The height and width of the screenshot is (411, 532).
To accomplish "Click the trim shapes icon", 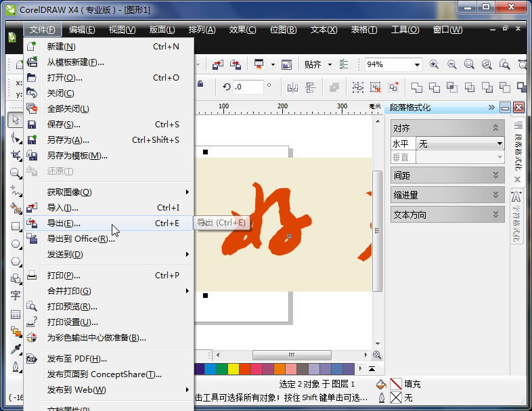I will point(435,87).
